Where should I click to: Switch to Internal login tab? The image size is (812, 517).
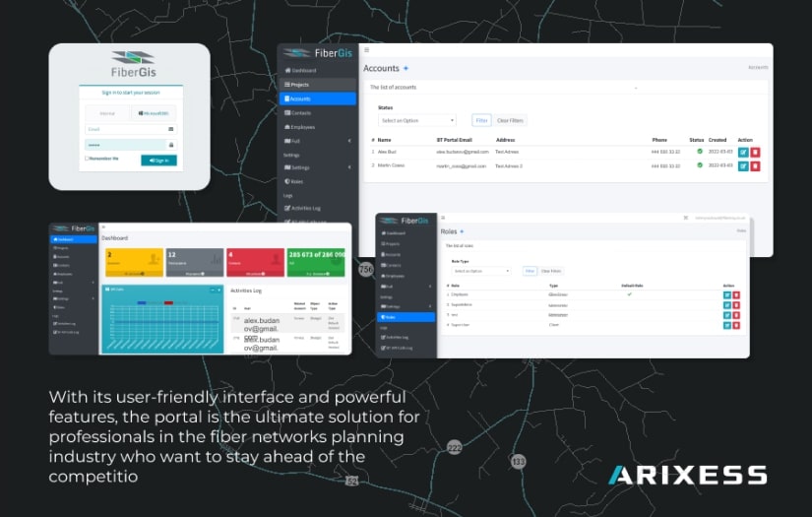pos(107,113)
